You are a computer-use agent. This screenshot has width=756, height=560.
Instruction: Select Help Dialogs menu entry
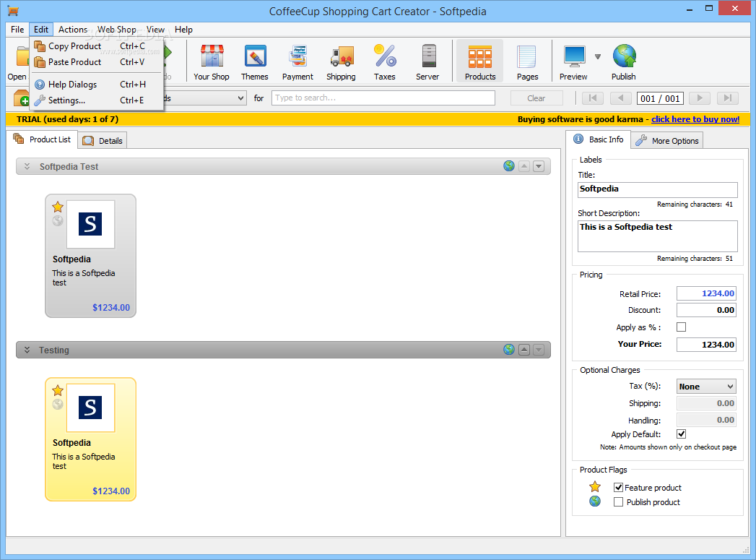(x=97, y=85)
